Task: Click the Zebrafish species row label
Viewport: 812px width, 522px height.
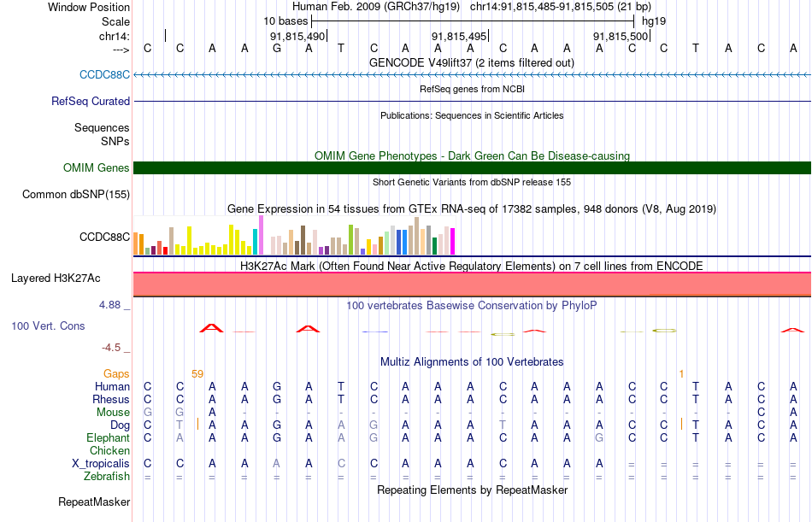Action: point(107,476)
